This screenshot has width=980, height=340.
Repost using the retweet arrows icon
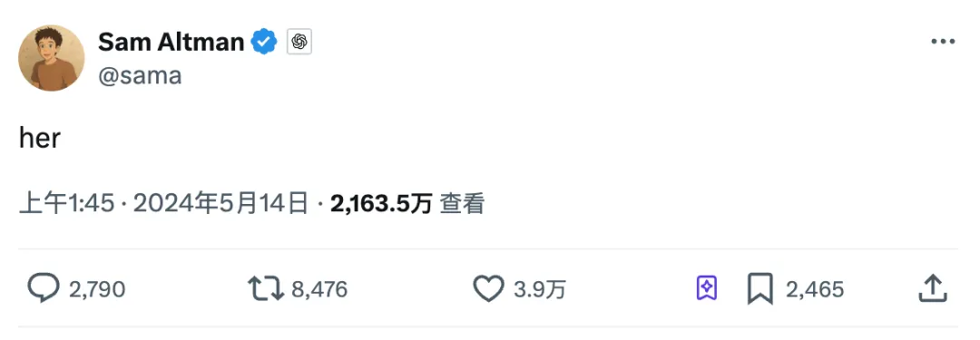coord(266,288)
